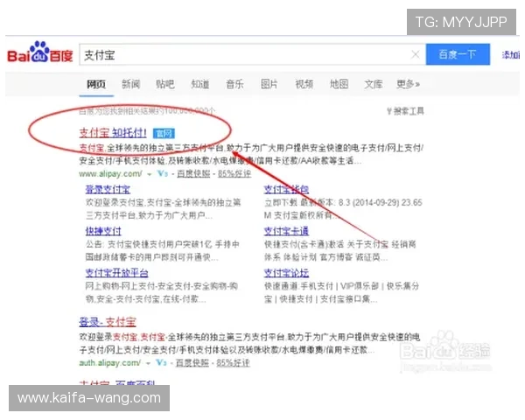Click the V3 credibility icon beside www.alipay.com

[163, 173]
